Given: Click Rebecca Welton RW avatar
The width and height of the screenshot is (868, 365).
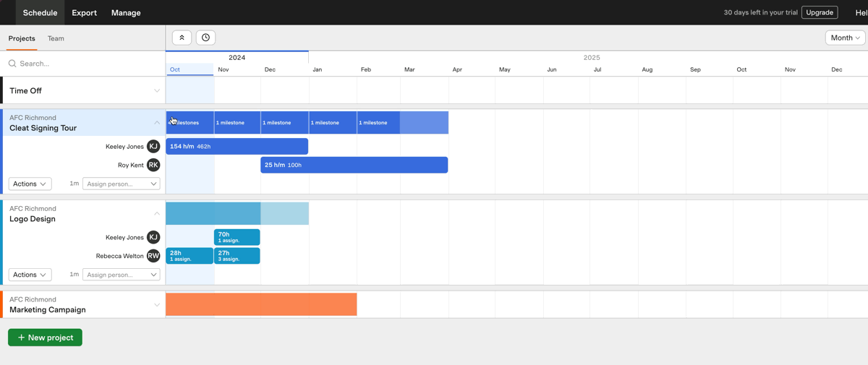Looking at the screenshot, I should point(153,256).
